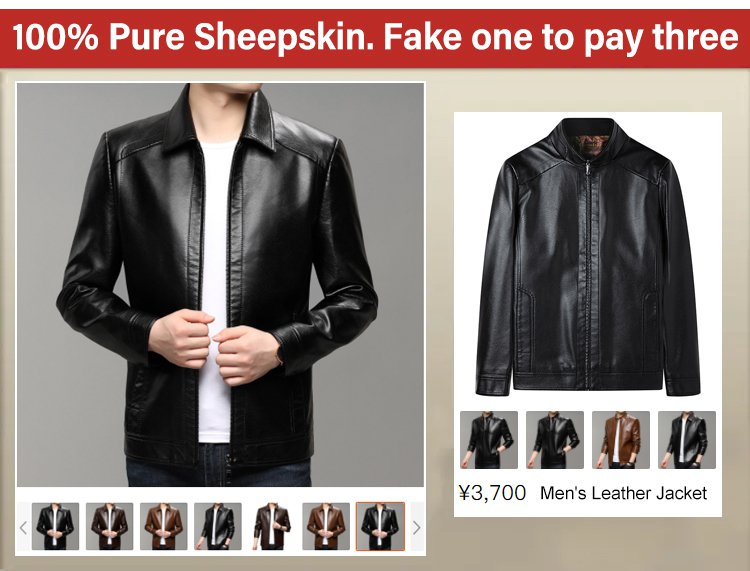The width and height of the screenshot is (750, 571).
Task: Select the first black jacket thumbnail in the carousel
Action: (55, 527)
